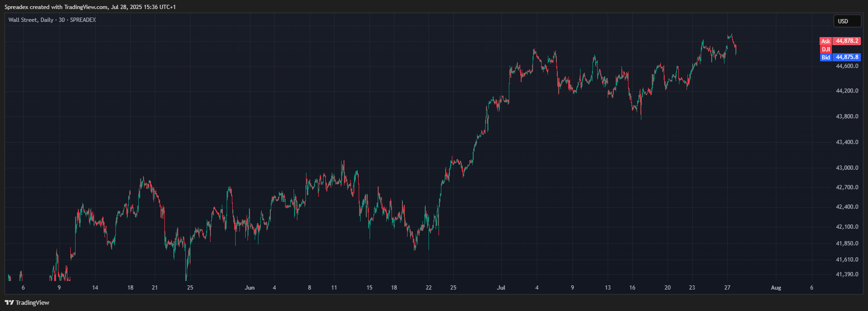Click the Jul date axis label
868x311 pixels.
click(501, 288)
